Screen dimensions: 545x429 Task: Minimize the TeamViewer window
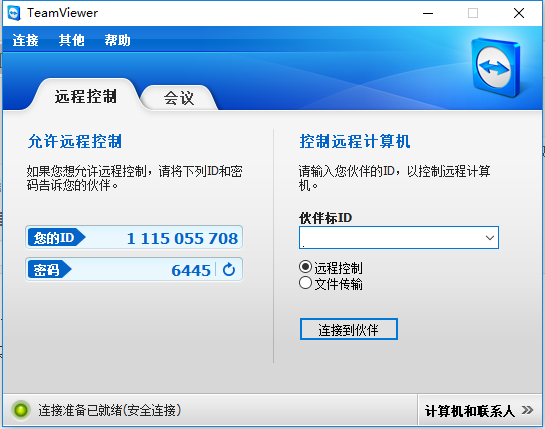pos(428,14)
